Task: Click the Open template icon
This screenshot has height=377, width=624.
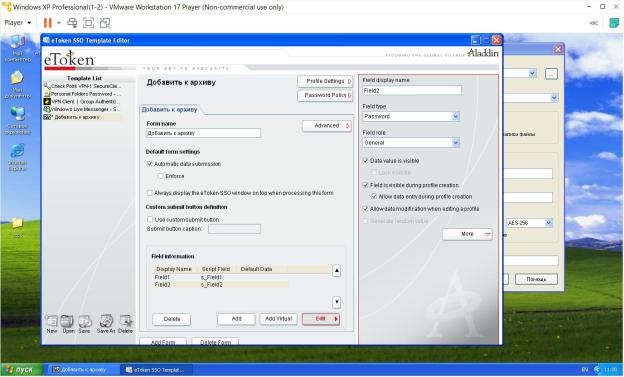Action: pos(68,324)
